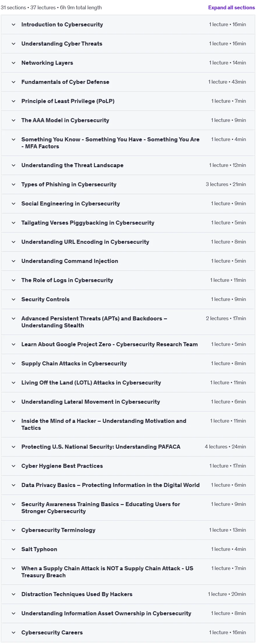Expand chevron beside Understanding Cyber Threats
This screenshot has height=644, width=256.
[13, 44]
